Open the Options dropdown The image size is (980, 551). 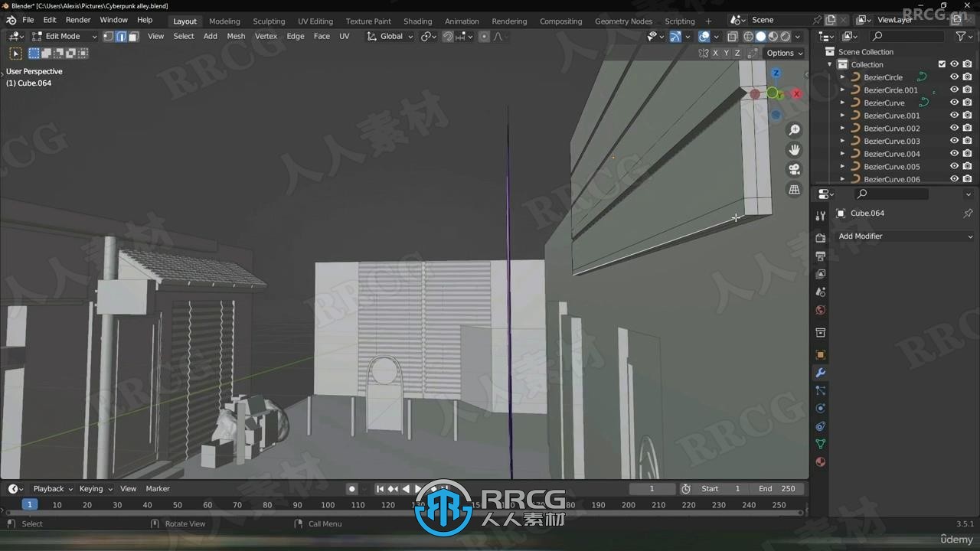tap(784, 53)
